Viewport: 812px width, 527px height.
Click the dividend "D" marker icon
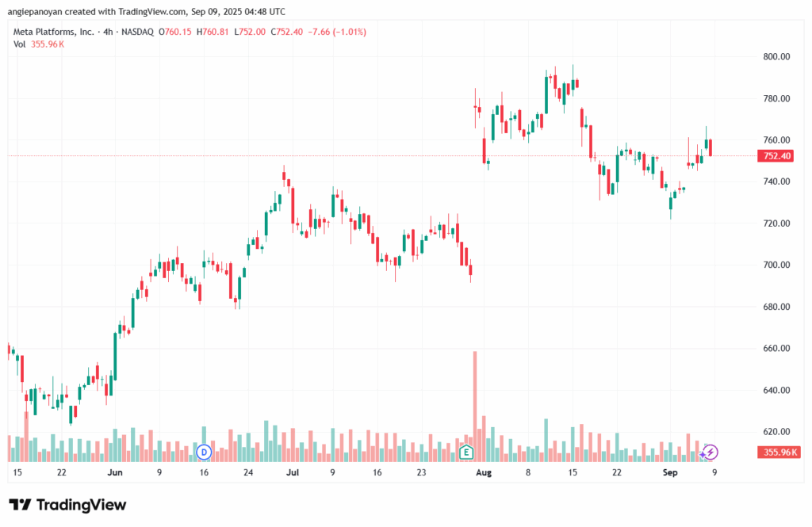coord(204,452)
